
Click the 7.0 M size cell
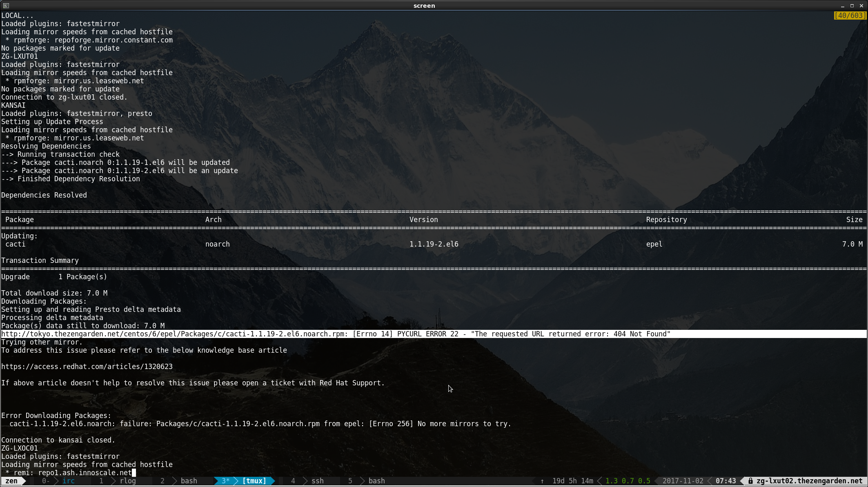point(852,244)
